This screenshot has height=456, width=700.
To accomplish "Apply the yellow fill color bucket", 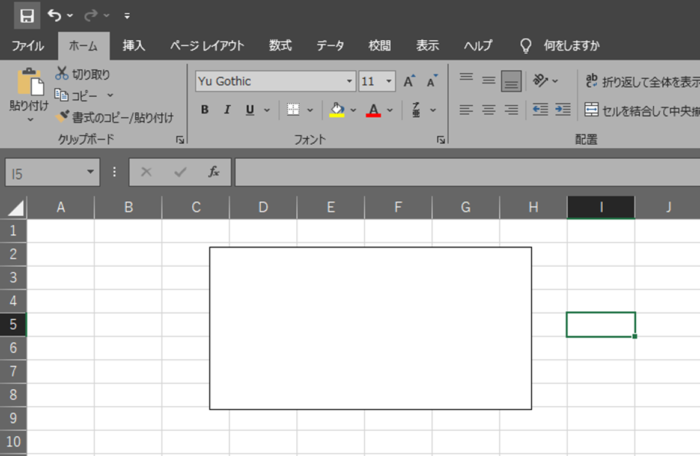I will click(337, 109).
